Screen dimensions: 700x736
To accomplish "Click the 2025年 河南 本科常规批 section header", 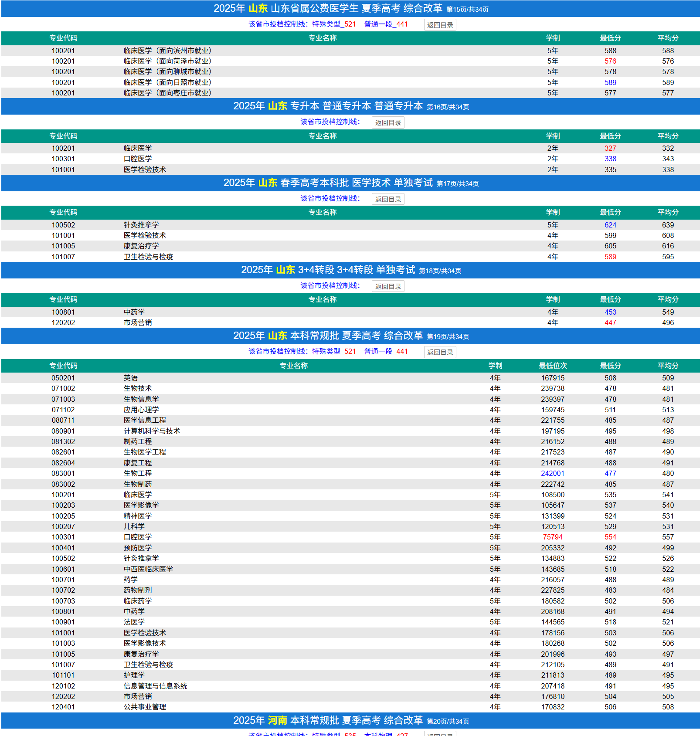I will tap(350, 720).
